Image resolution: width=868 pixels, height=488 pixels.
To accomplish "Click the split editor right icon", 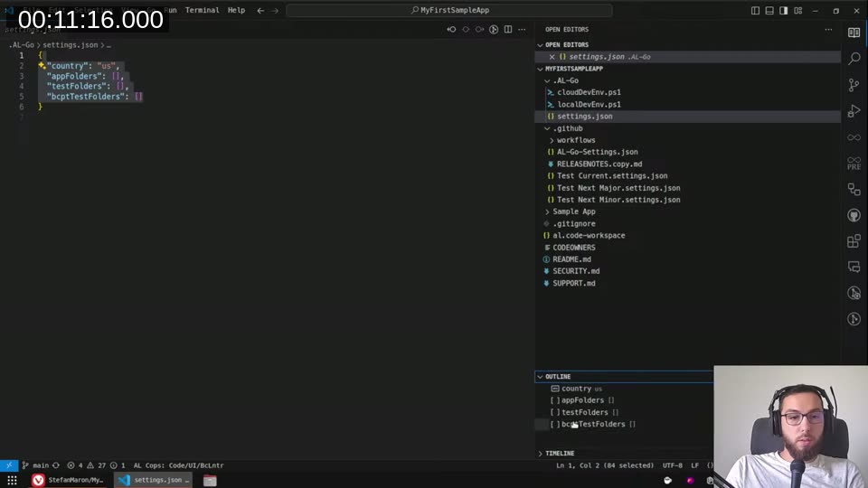I will pos(507,29).
